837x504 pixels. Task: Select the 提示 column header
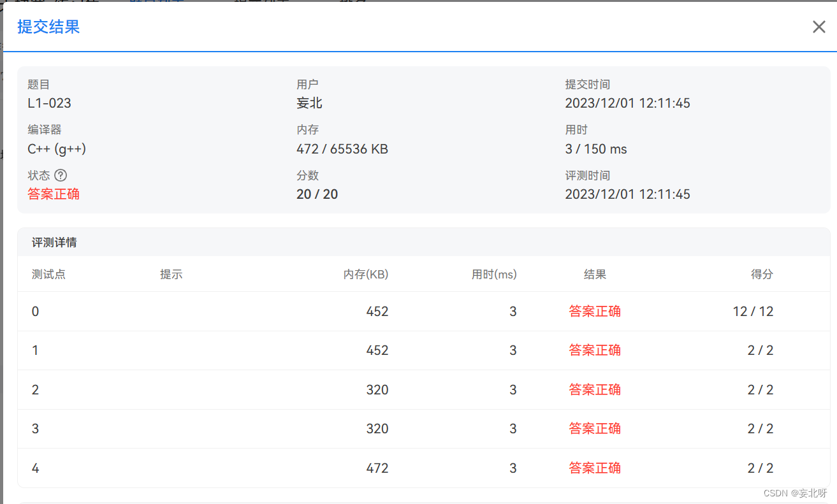point(171,275)
